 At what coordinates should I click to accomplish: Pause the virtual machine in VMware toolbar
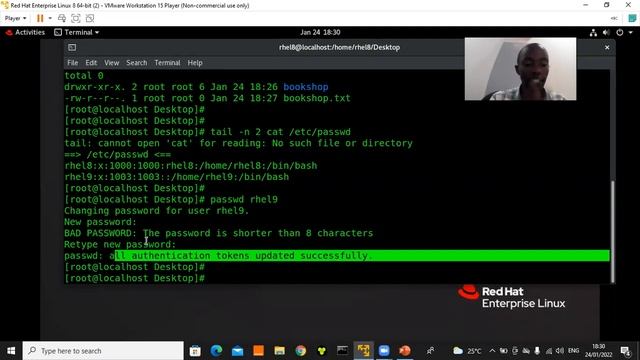[40, 18]
